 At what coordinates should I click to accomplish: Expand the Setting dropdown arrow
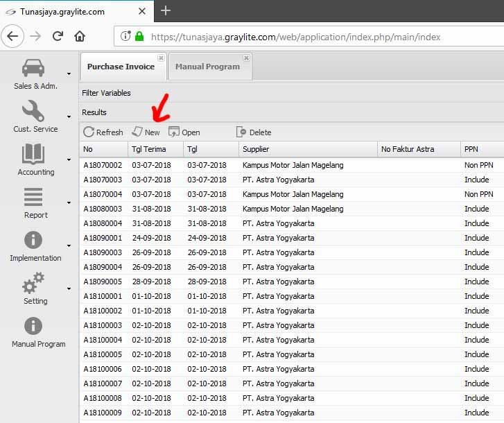(69, 288)
